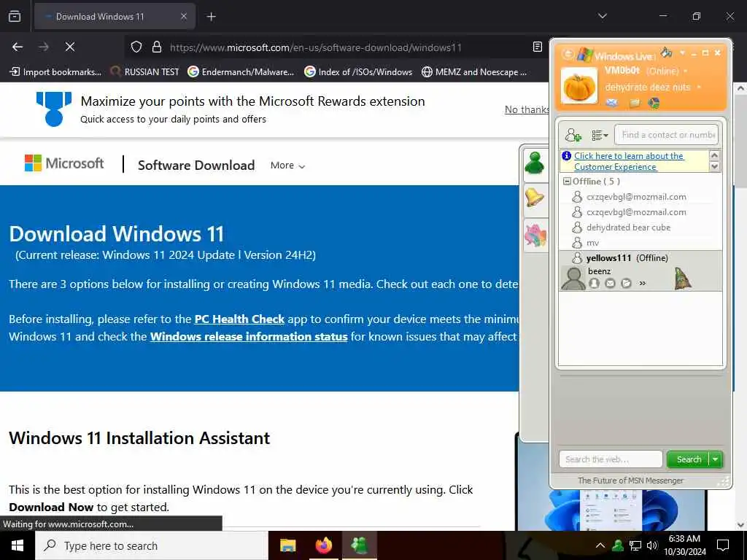This screenshot has height=560, width=747.
Task: Open the List all tabs chevron
Action: pos(603,16)
